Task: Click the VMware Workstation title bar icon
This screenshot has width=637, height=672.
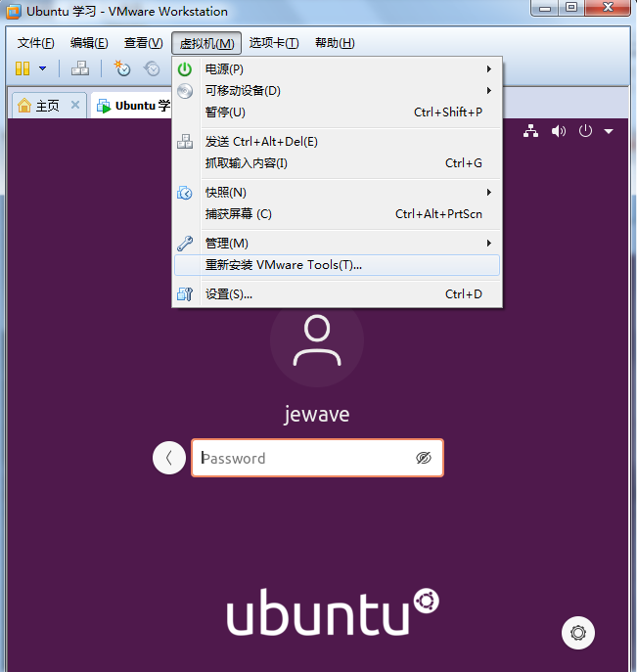Action: (x=14, y=12)
